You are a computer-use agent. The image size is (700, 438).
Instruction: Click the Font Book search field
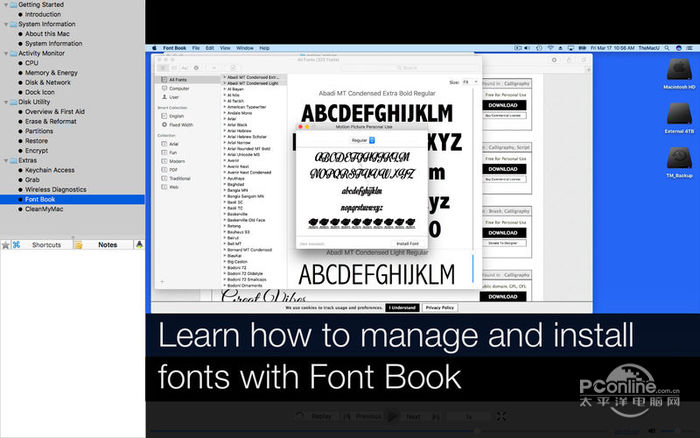click(x=410, y=68)
